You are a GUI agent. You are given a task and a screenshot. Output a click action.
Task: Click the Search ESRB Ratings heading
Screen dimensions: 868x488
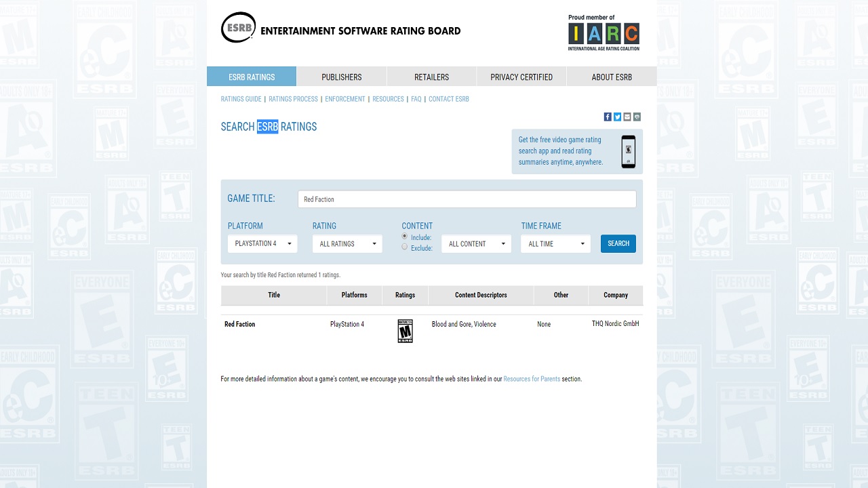(x=269, y=127)
